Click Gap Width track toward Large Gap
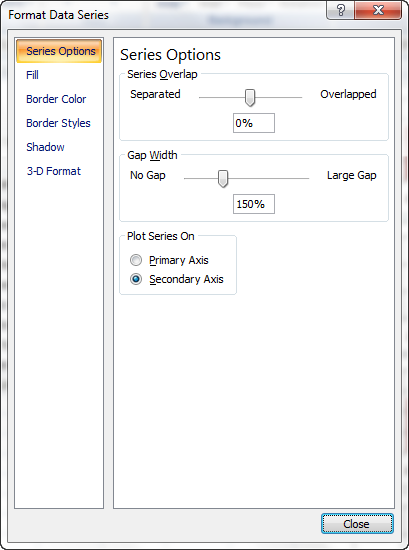The width and height of the screenshot is (409, 550). (x=268, y=178)
